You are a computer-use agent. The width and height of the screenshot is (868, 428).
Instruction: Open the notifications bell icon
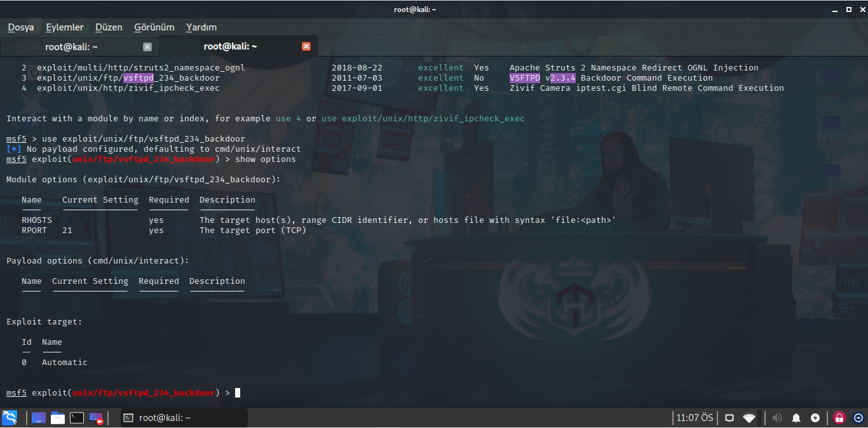tap(796, 418)
